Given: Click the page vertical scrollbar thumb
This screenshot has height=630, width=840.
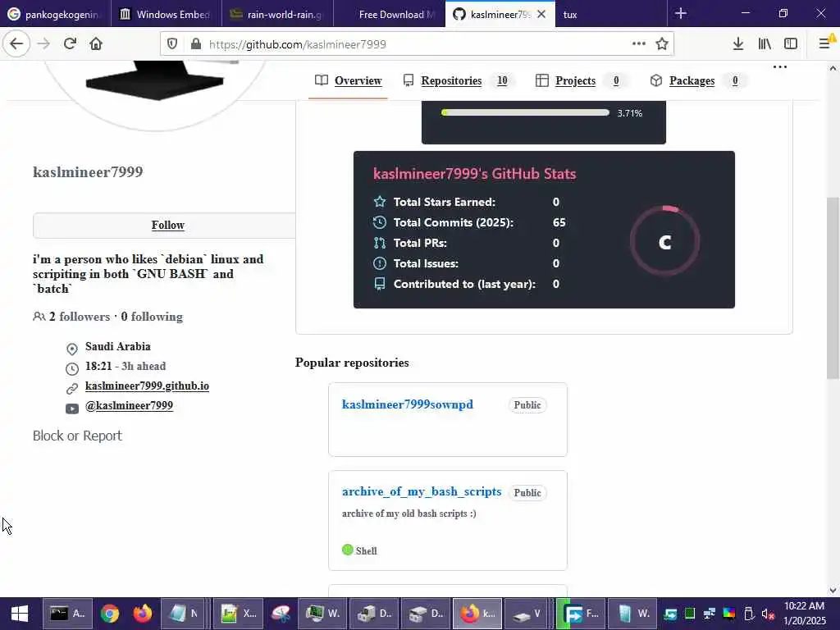Looking at the screenshot, I should (833, 288).
